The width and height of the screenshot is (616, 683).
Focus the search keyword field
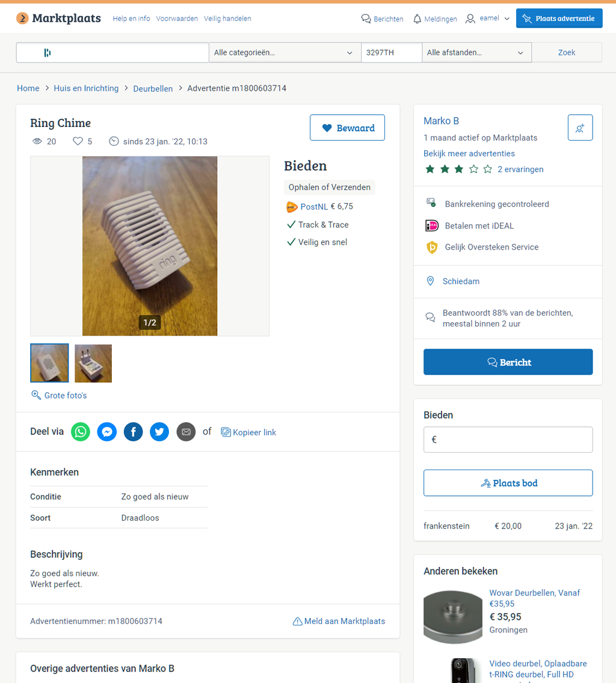pos(112,52)
